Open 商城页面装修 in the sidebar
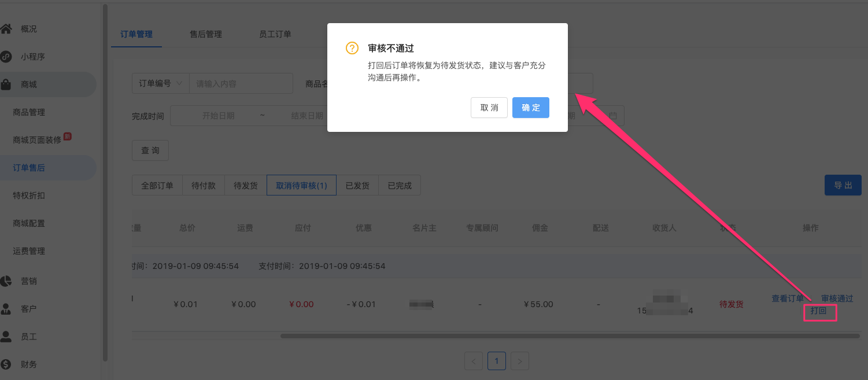Image resolution: width=868 pixels, height=380 pixels. (x=37, y=140)
